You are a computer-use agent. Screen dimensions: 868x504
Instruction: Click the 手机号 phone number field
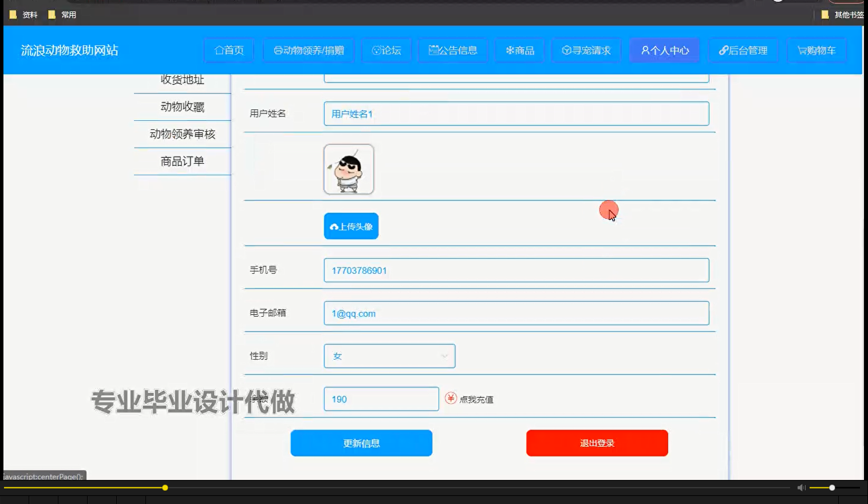(x=515, y=270)
